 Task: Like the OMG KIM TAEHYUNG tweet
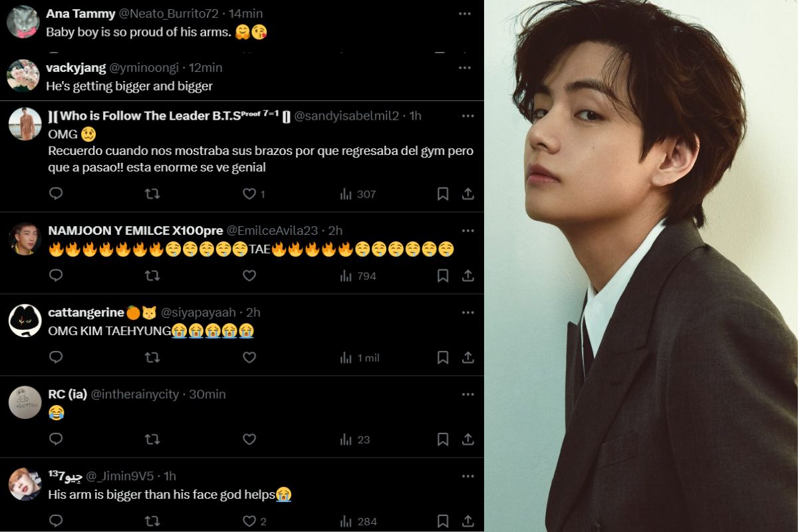(249, 358)
